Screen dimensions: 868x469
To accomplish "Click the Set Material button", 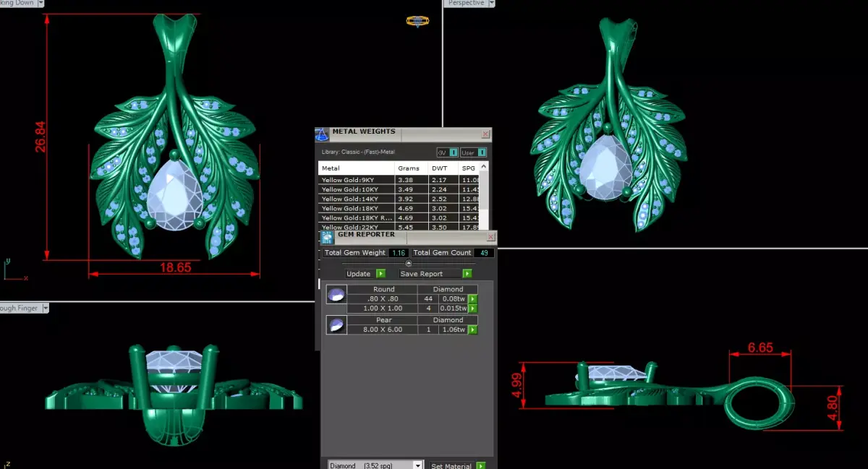I will click(451, 466).
